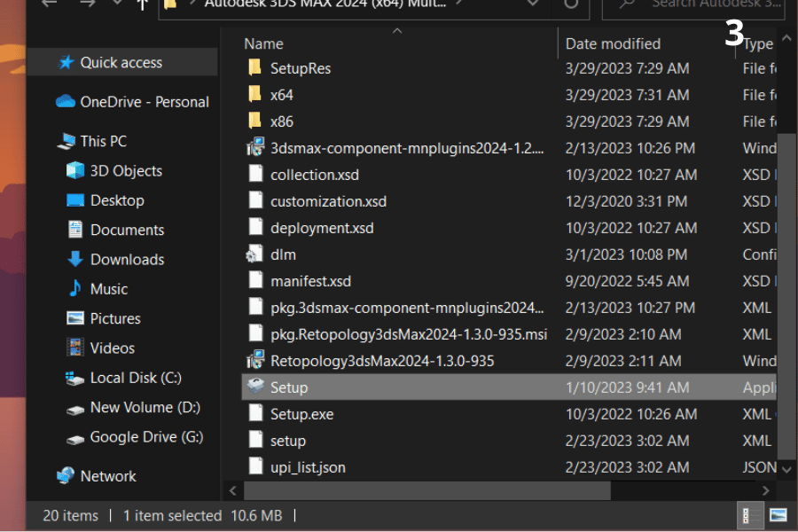The height and width of the screenshot is (532, 798).
Task: Click the horizontal scrollbar right arrow
Action: tap(766, 490)
